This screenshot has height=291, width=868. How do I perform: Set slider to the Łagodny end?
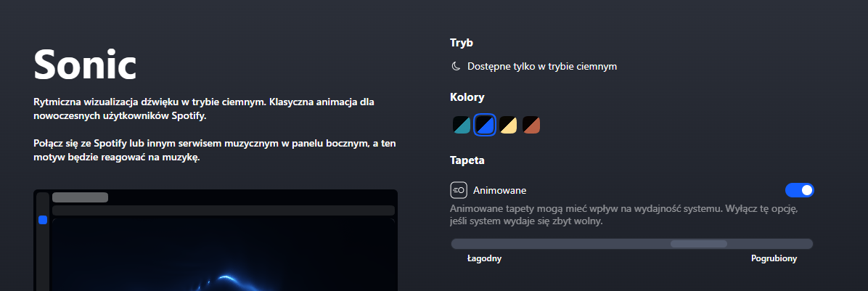[x=455, y=244]
